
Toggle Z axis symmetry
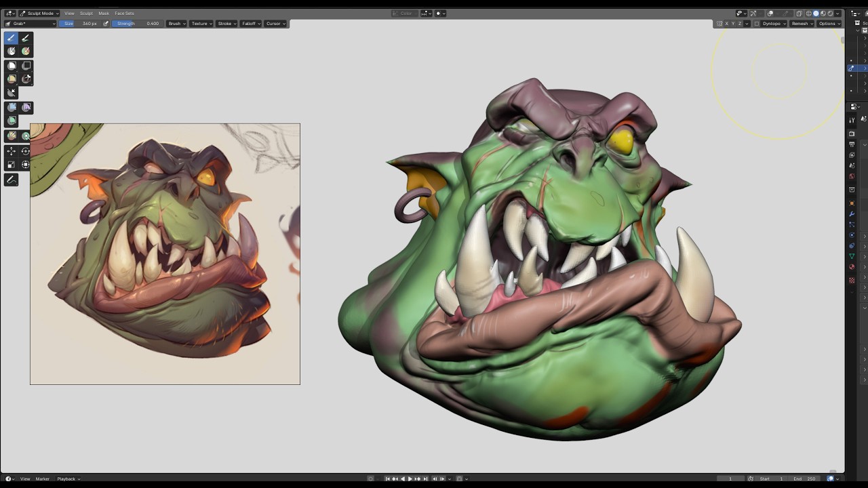coord(740,24)
